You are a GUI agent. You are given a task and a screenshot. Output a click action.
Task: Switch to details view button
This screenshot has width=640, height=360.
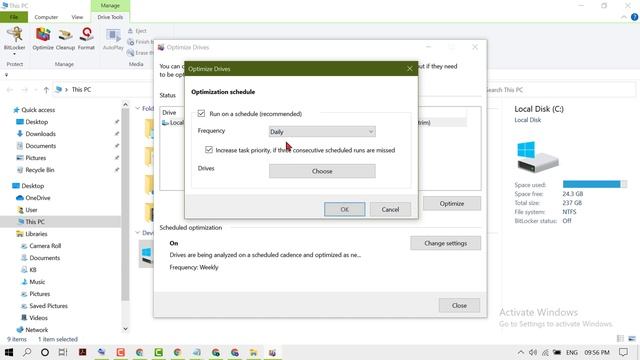(x=620, y=338)
